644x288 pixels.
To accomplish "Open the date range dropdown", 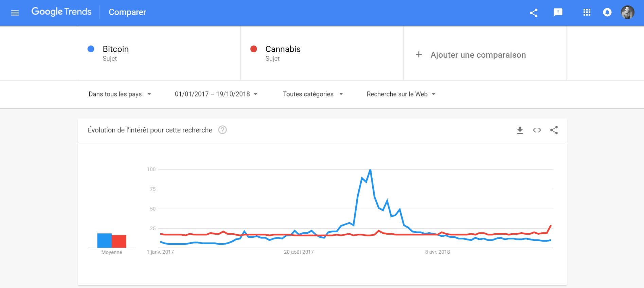I will point(216,94).
